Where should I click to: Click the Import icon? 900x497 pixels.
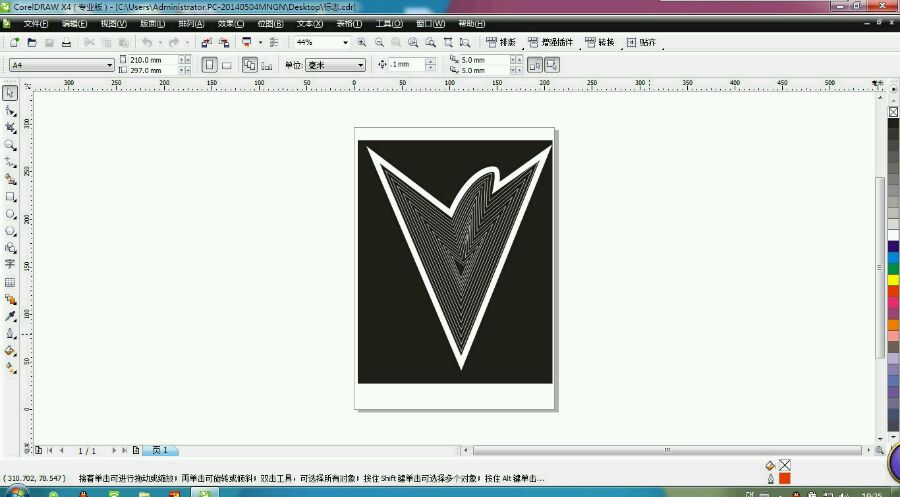tap(207, 42)
